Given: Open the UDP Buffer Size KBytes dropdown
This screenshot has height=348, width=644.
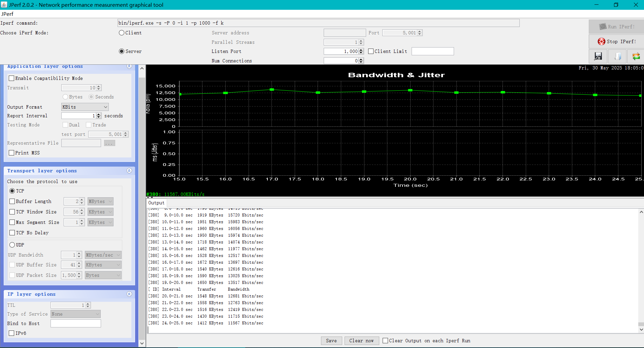Looking at the screenshot, I should [103, 265].
